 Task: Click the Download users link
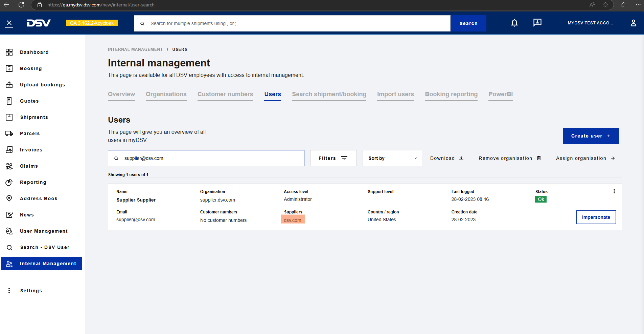[446, 158]
